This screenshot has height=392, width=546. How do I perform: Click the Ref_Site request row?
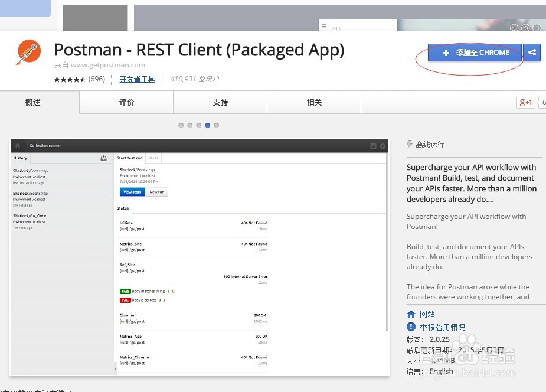click(193, 273)
